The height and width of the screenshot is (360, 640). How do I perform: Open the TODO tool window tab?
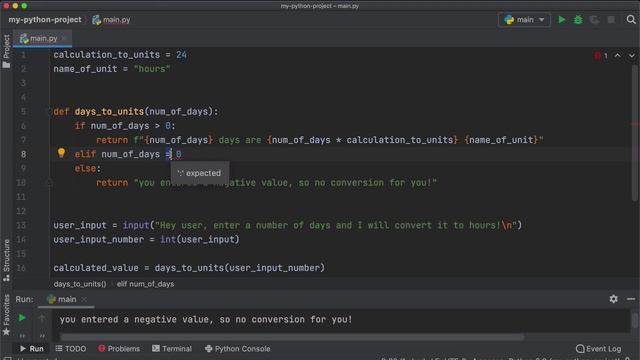pyautogui.click(x=71, y=349)
